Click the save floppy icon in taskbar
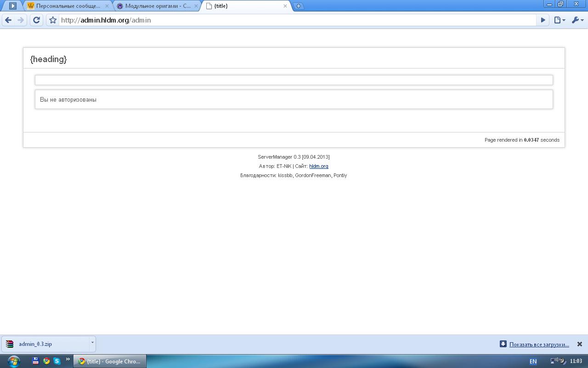The image size is (588, 368). point(35,361)
